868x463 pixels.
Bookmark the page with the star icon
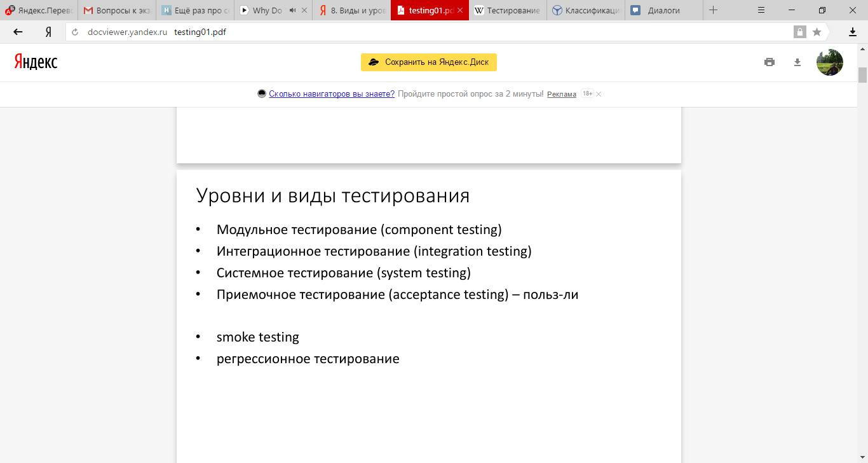click(x=817, y=32)
